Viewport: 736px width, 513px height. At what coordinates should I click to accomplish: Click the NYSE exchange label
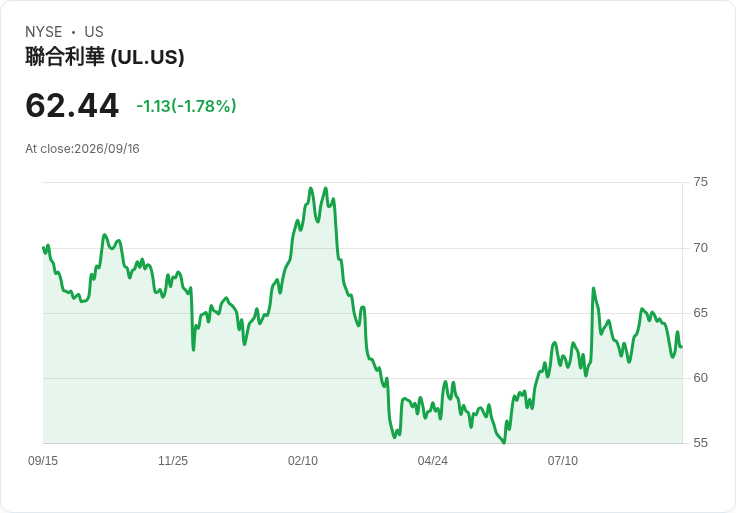tap(44, 32)
